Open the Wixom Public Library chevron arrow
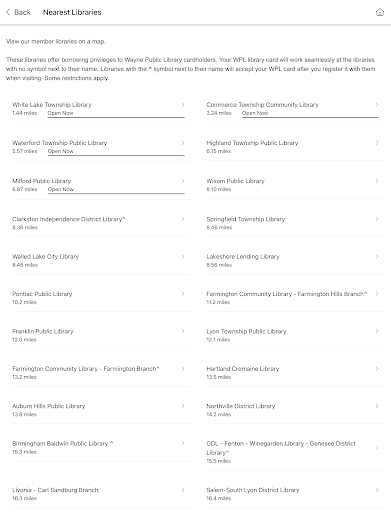 click(377, 181)
